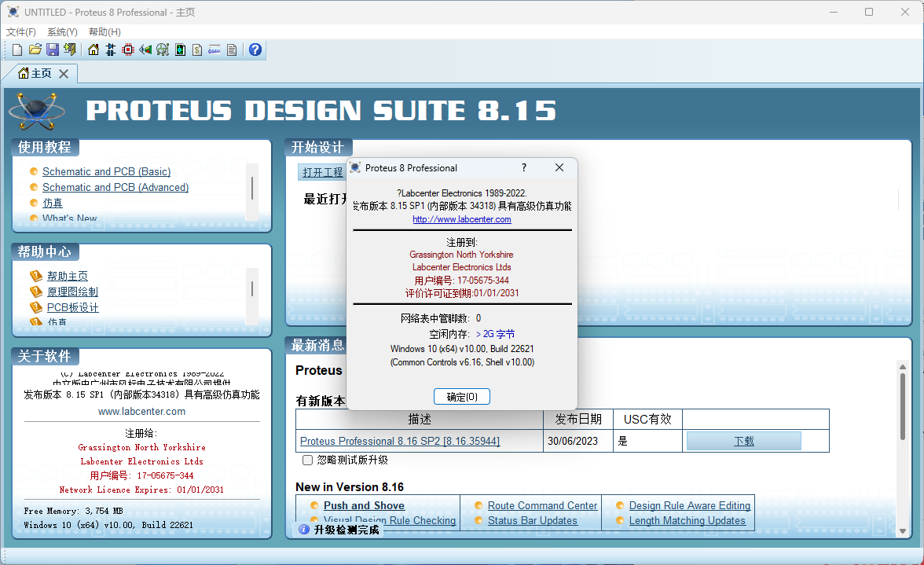Visit www.labcenter.com in 关于软件 panel
Screen dimensions: 924x565
click(142, 411)
